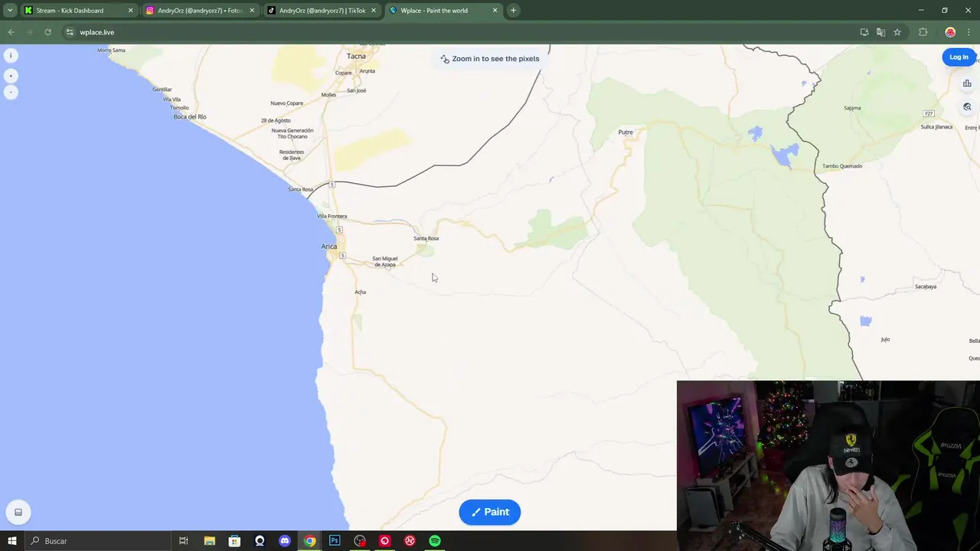Click the blue Paint button
Screen dimensions: 980x551
click(x=490, y=512)
